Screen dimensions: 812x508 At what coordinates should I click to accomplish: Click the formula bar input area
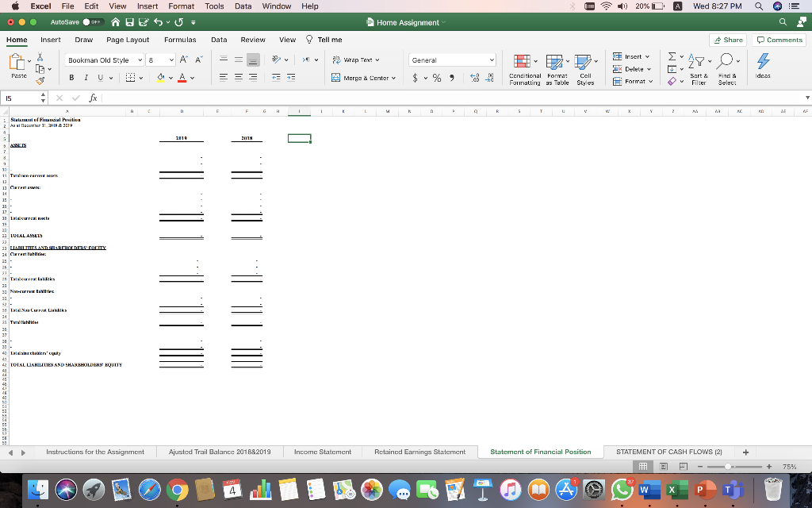coord(453,98)
